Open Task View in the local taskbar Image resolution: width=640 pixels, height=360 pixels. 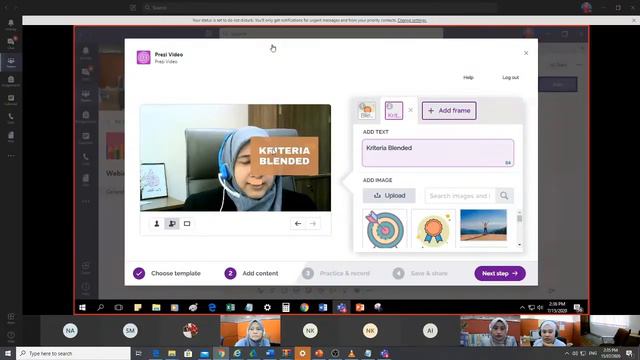(138, 353)
